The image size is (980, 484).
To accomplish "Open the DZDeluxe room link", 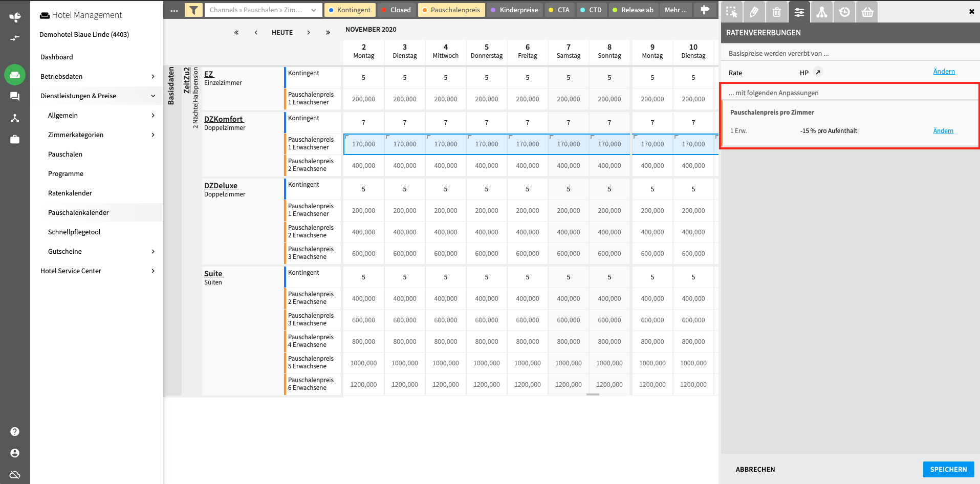I will 221,185.
